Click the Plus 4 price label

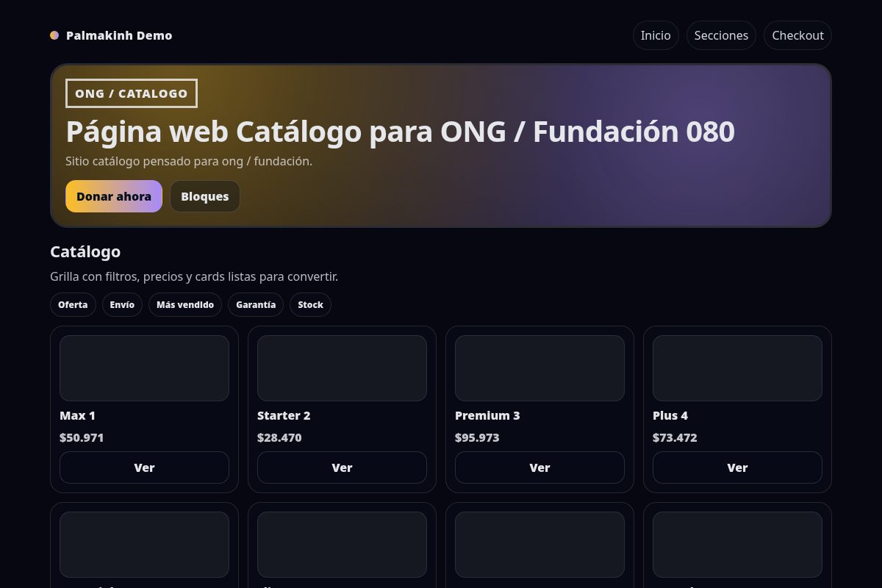tap(675, 437)
